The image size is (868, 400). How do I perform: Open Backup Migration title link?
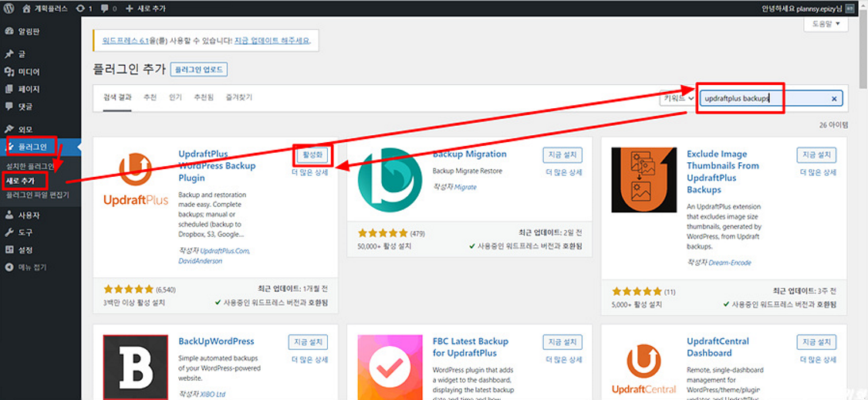click(x=469, y=154)
